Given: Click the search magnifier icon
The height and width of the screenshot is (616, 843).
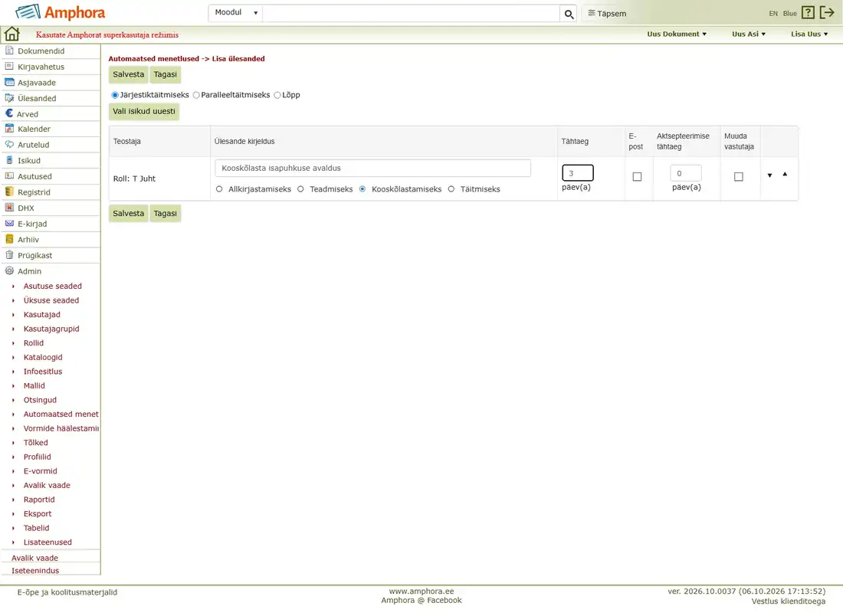Looking at the screenshot, I should (569, 14).
